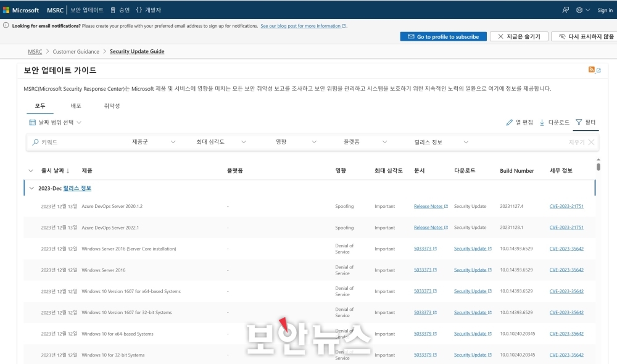Click the 지우기 clear filters text
This screenshot has width=617, height=364.
576,142
